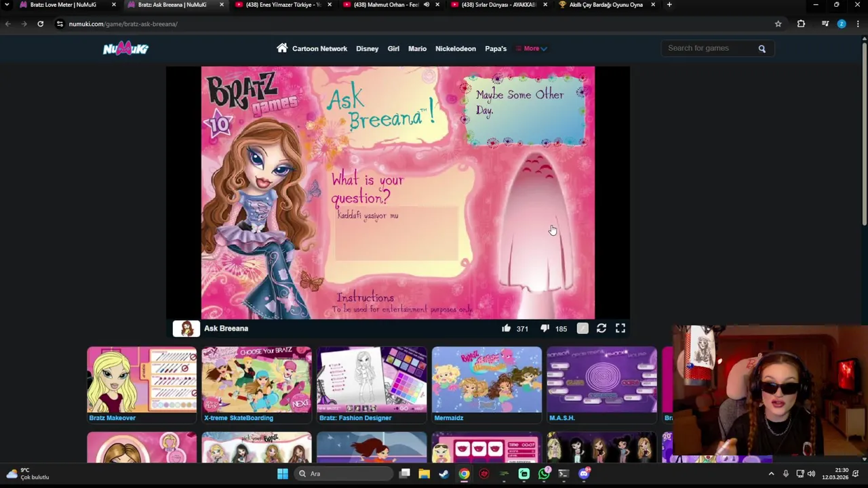
Task: Open Chrome's three-dot menu
Action: tap(857, 24)
